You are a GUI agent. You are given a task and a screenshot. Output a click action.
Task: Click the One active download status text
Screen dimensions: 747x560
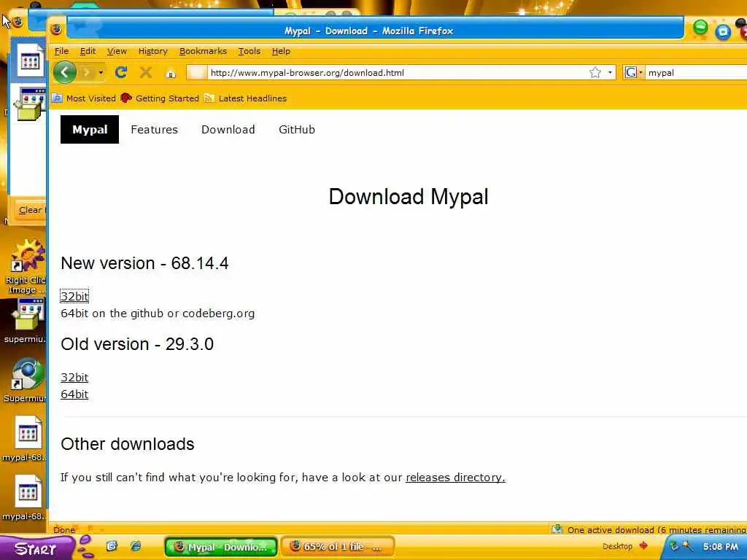(x=657, y=529)
